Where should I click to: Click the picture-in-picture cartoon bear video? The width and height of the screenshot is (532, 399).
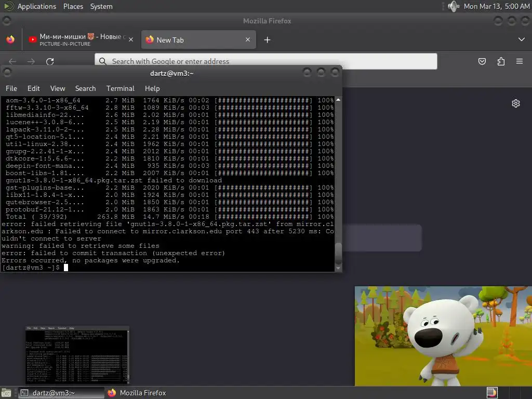[x=443, y=336]
